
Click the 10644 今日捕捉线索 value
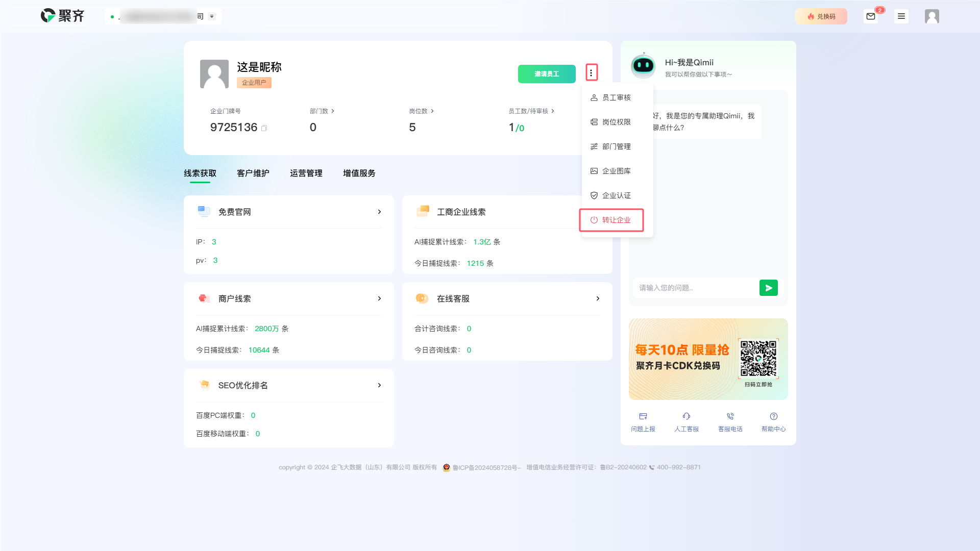[259, 350]
